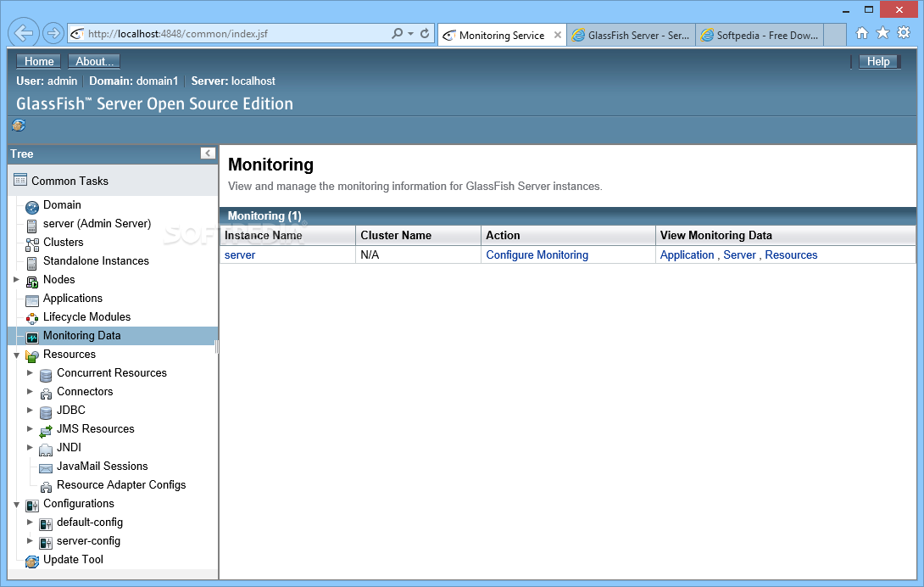Click the Update Tool icon in tree
This screenshot has width=924, height=587.
[32, 562]
